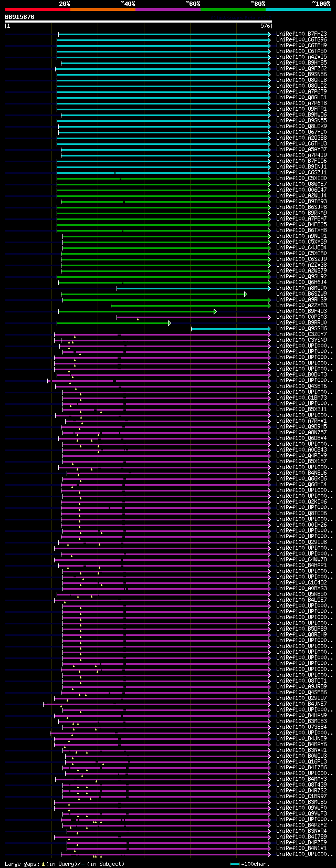
Task: Select hit UniRef100_Q06C47
Action: [x=301, y=190]
